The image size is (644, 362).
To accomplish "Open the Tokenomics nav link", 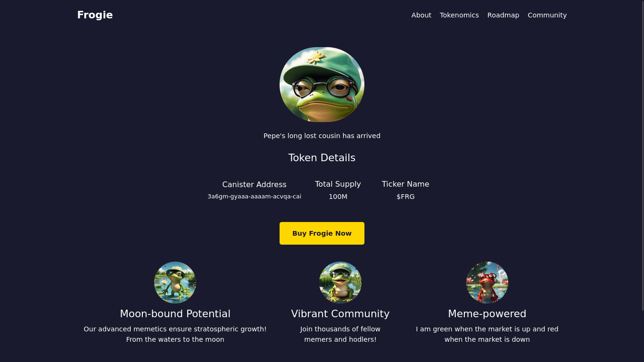I will 459,15.
